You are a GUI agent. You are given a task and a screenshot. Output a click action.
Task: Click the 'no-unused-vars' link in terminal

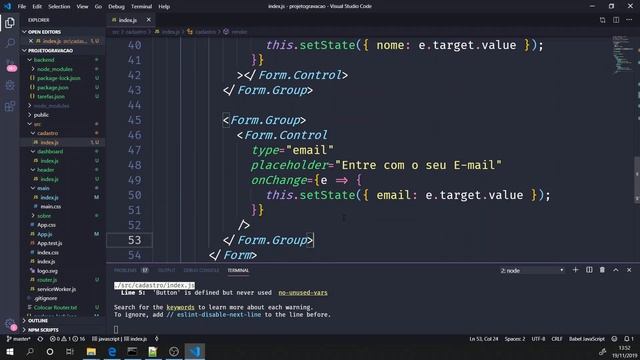point(303,293)
